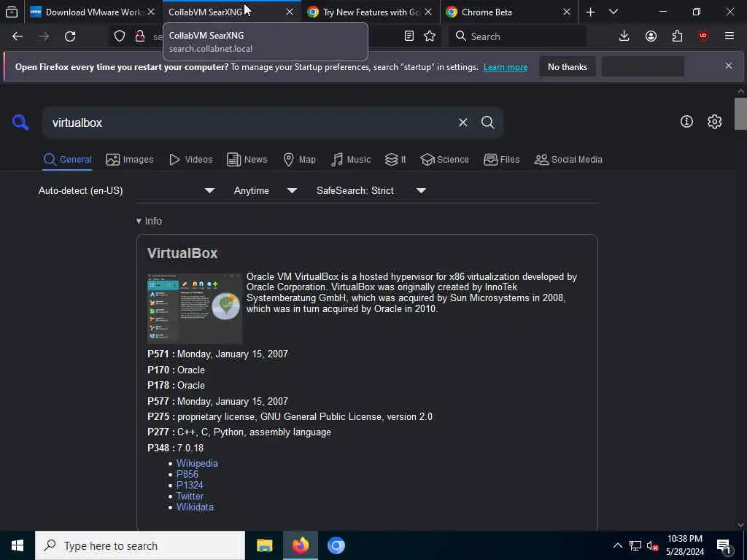Close the Chrome Beta tab
The height and width of the screenshot is (560, 747).
coord(566,12)
